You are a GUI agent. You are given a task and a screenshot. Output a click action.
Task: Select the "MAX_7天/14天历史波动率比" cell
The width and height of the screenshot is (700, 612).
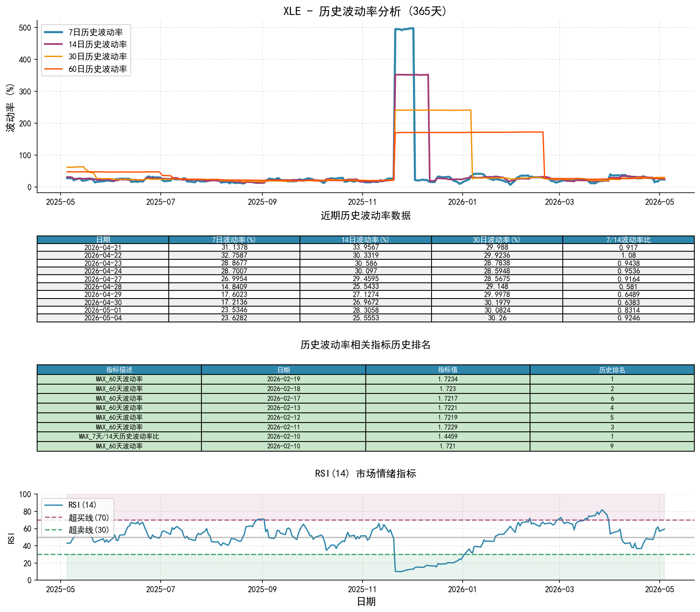[119, 437]
